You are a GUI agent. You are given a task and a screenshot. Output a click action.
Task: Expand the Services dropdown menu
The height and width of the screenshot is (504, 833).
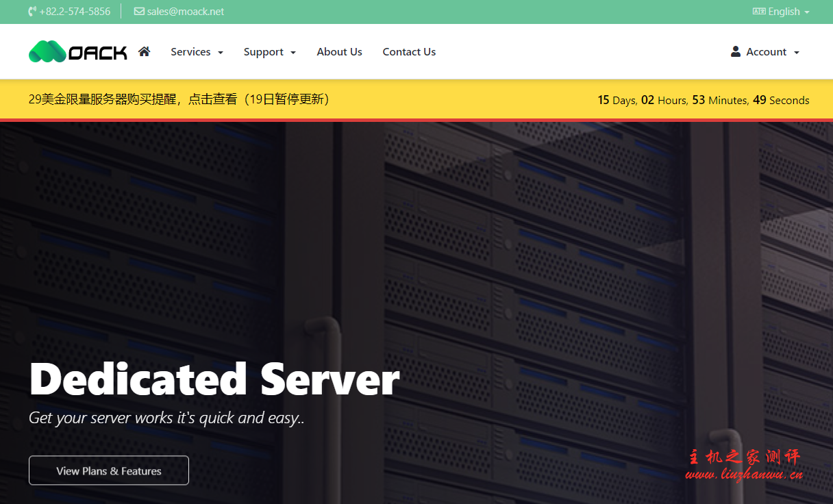197,51
